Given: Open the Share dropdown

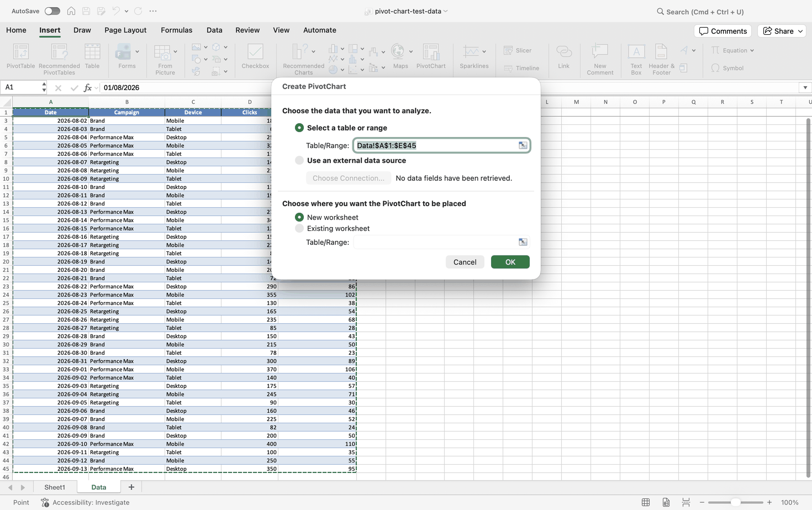Looking at the screenshot, I should pyautogui.click(x=800, y=31).
